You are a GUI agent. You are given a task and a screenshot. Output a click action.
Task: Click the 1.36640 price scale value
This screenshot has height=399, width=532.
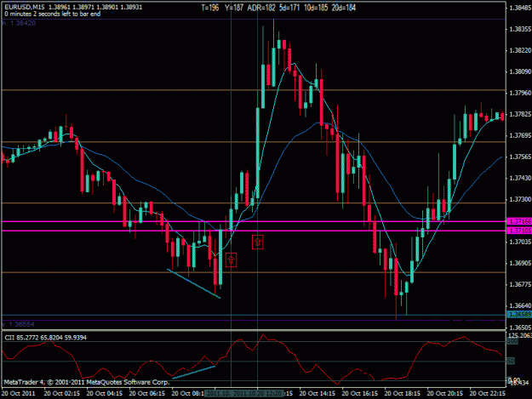point(520,305)
